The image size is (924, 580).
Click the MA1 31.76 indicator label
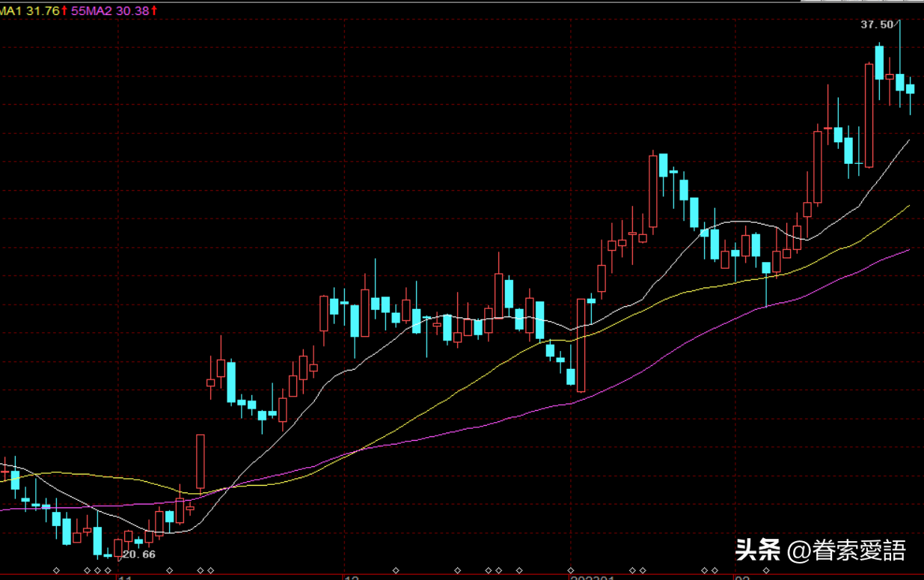point(30,10)
